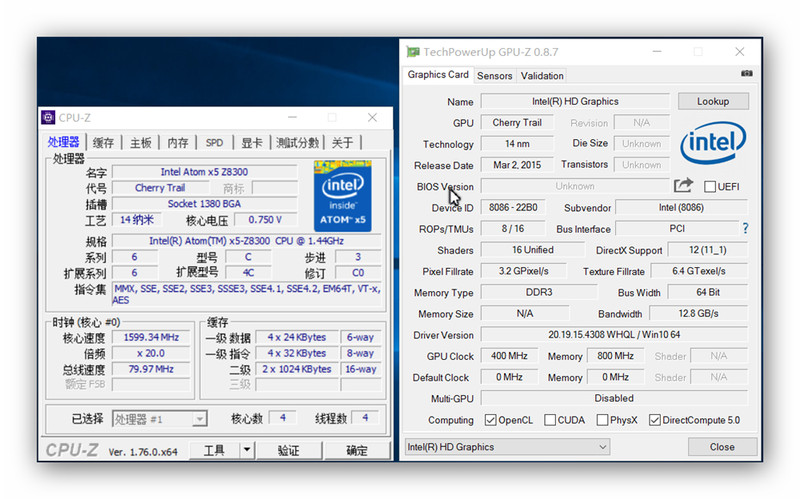Viewport: 800px width, 499px height.
Task: Open the 缓存 tab in CPU-Z
Action: (x=103, y=143)
